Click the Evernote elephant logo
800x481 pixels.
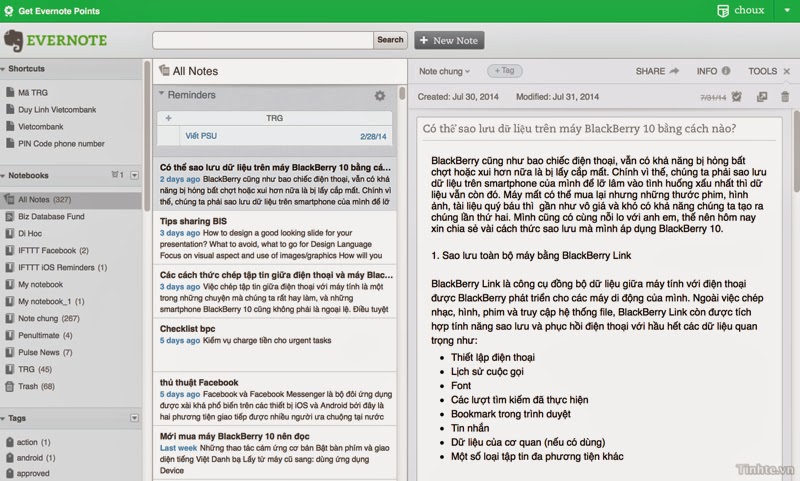point(14,41)
